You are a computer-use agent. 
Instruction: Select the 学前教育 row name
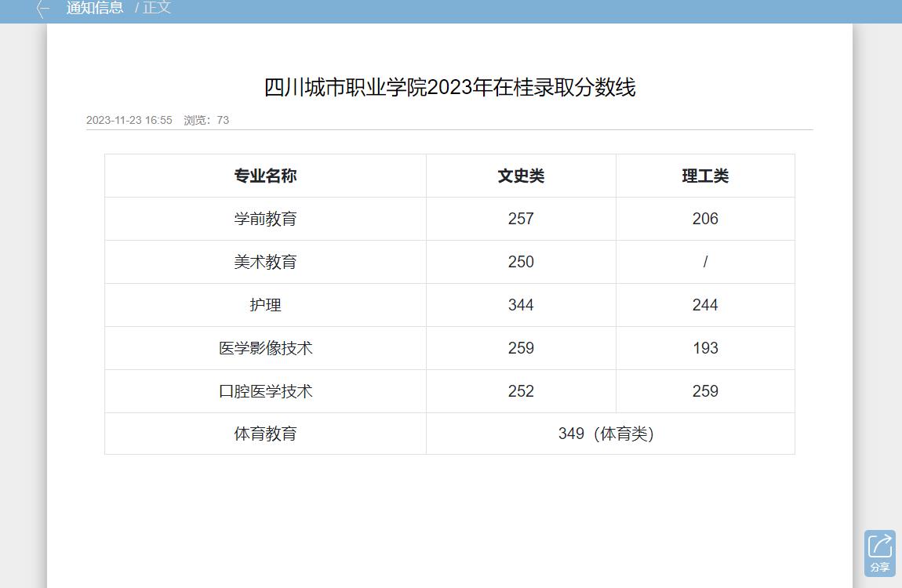(x=265, y=219)
